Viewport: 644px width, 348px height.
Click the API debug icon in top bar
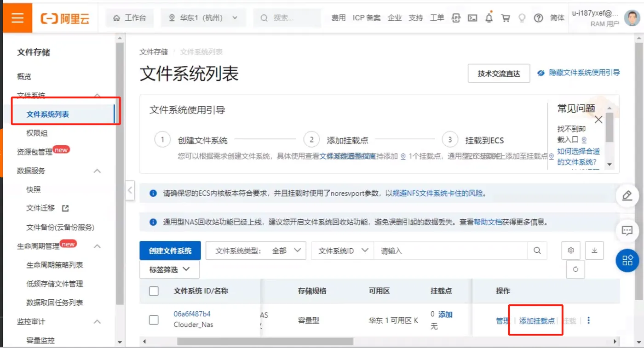click(456, 18)
